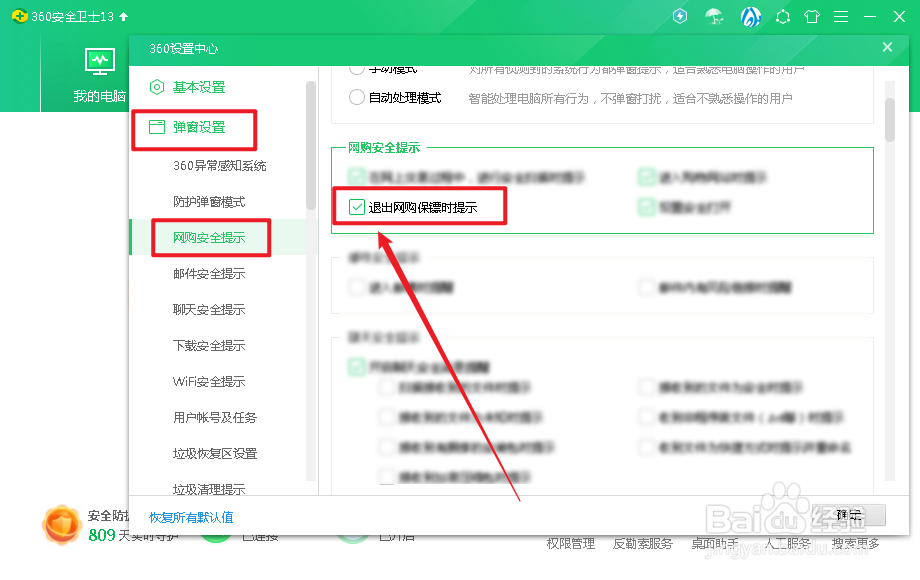This screenshot has height=580, width=920.
Task: Open 反勒索服务 in main window
Action: (x=642, y=544)
